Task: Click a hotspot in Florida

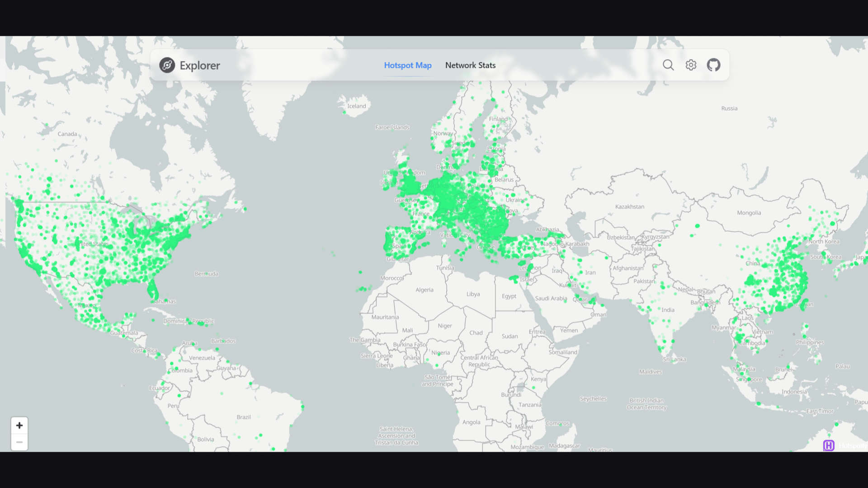Action: (152, 289)
